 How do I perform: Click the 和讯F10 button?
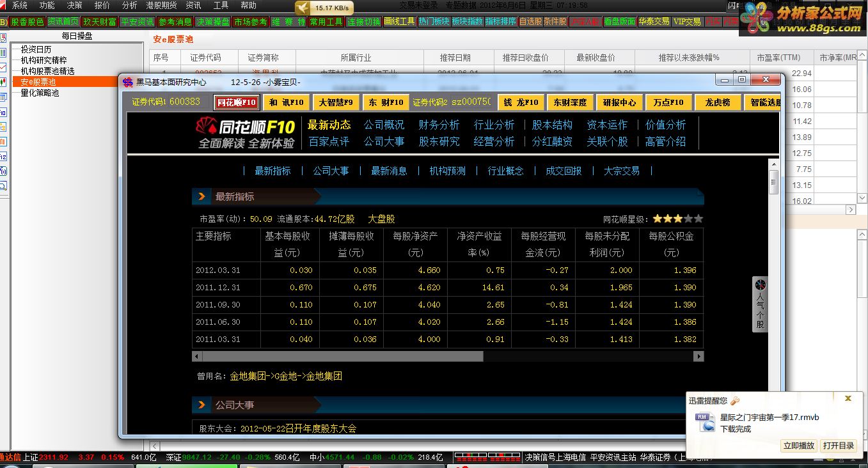click(x=286, y=102)
